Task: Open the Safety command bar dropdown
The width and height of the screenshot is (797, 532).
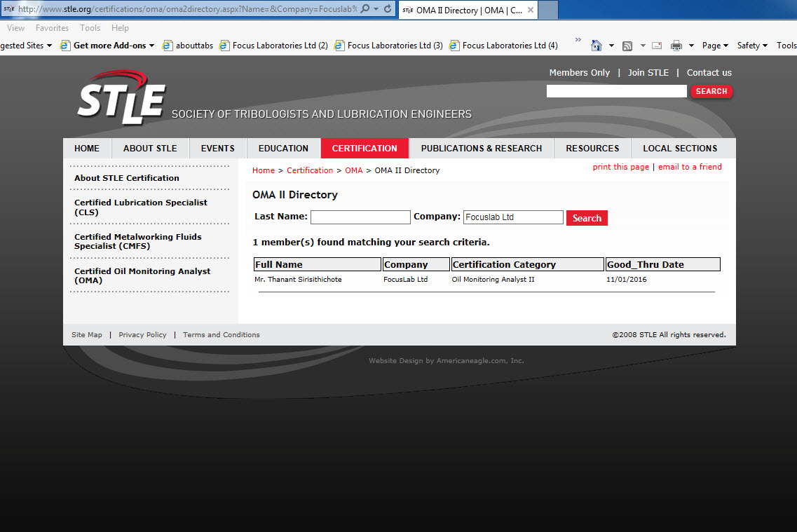Action: (x=752, y=46)
